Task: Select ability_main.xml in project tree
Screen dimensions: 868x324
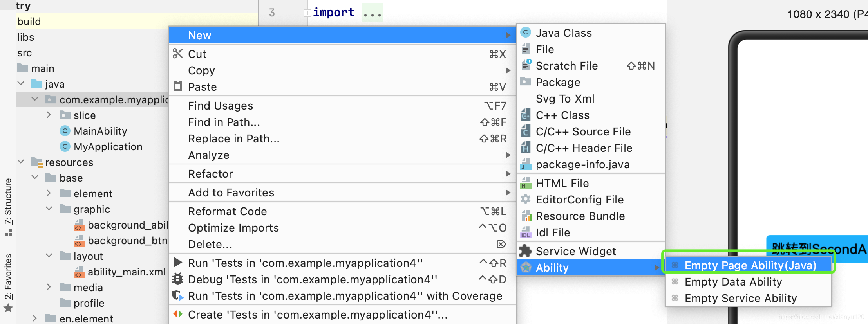Action: (126, 272)
